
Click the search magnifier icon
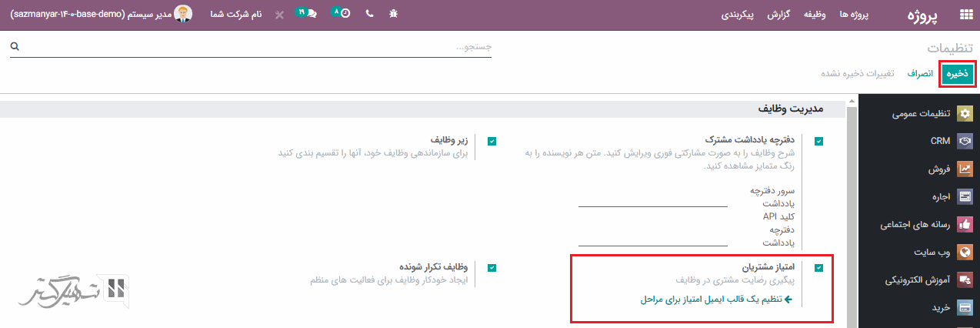[14, 47]
